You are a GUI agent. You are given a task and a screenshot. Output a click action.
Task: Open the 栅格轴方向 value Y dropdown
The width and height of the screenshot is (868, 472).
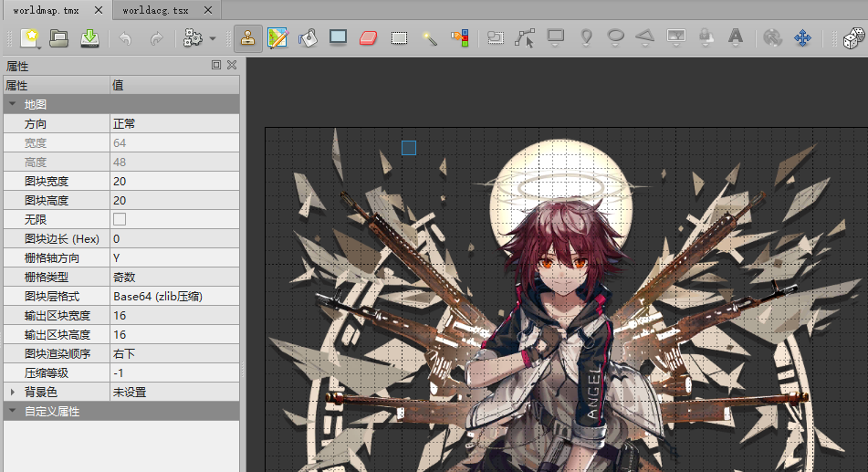pyautogui.click(x=175, y=257)
